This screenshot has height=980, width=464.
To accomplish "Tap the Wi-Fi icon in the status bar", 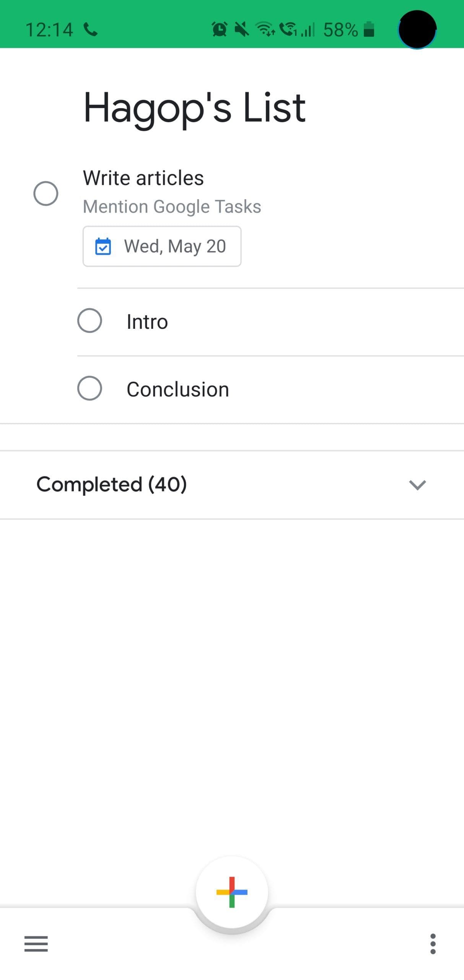I will tap(265, 29).
